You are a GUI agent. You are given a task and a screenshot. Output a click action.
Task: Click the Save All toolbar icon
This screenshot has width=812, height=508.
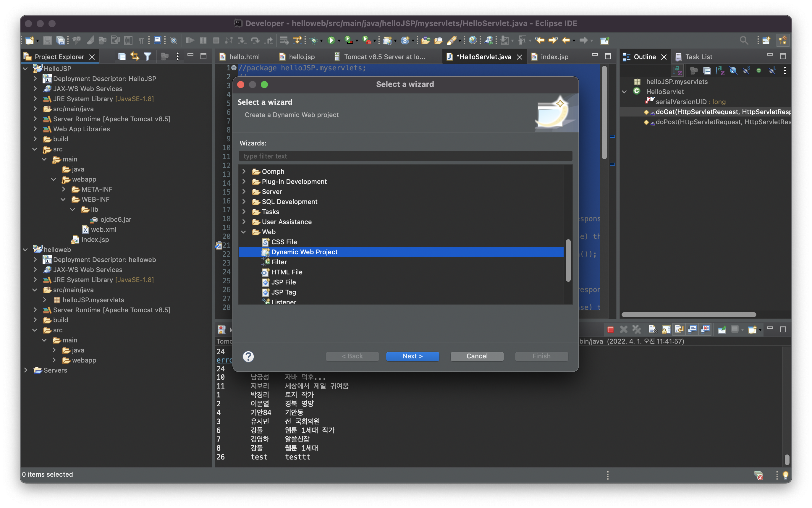click(61, 40)
